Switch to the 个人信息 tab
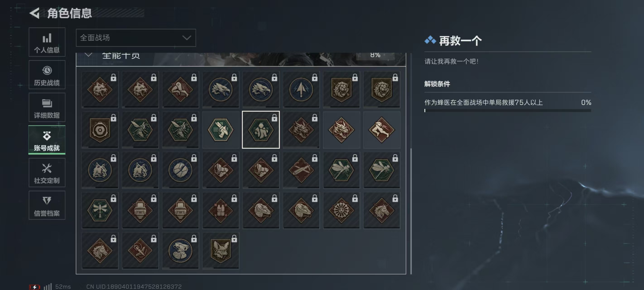Viewport: 644px width, 290px height. coord(47,42)
